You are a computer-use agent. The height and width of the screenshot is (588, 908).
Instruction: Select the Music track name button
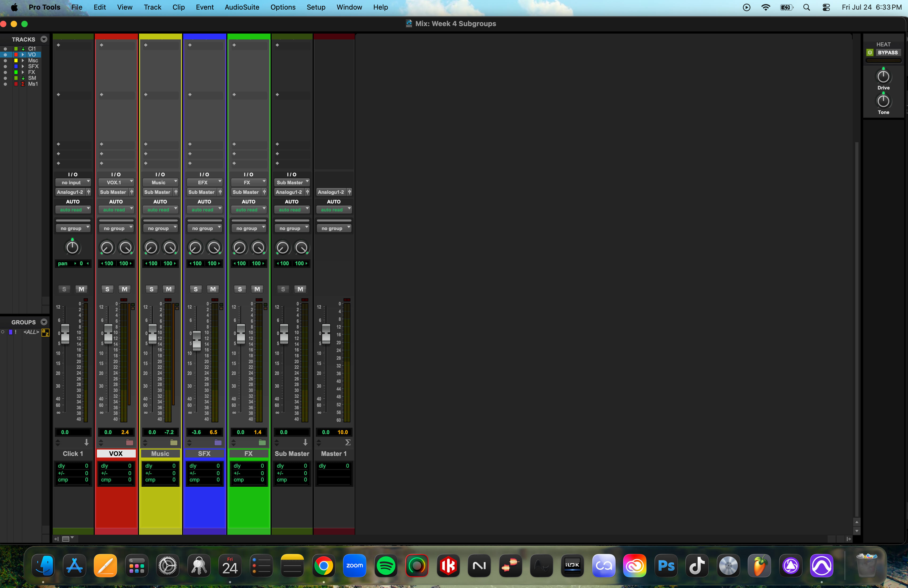(160, 453)
